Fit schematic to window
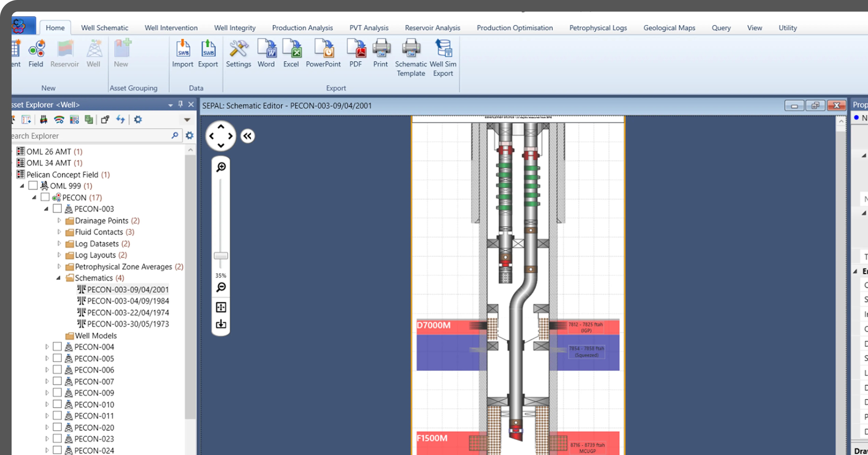The image size is (868, 455). tap(221, 307)
